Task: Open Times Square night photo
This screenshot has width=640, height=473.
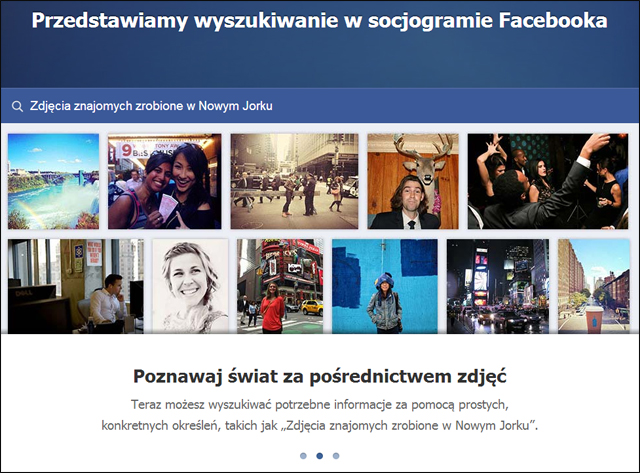Action: point(498,286)
